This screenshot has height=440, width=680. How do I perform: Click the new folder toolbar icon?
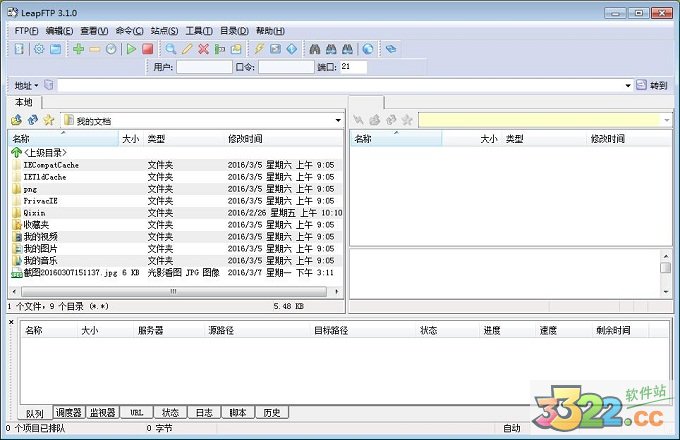tap(236, 49)
